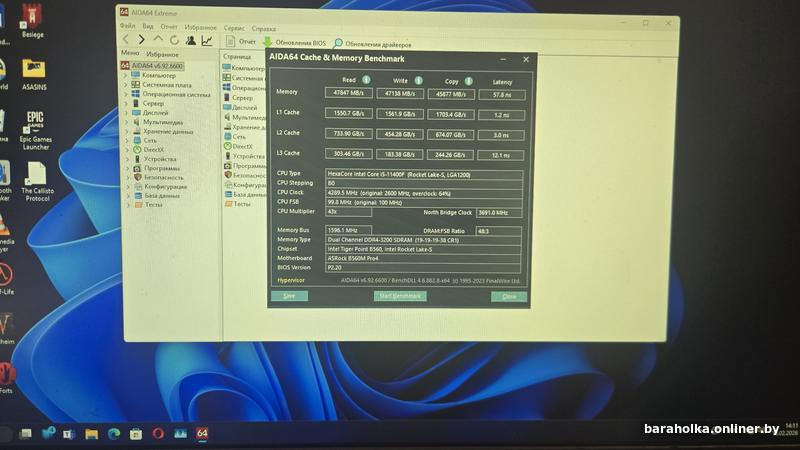Expand the Мультимедиа tree node

point(127,122)
